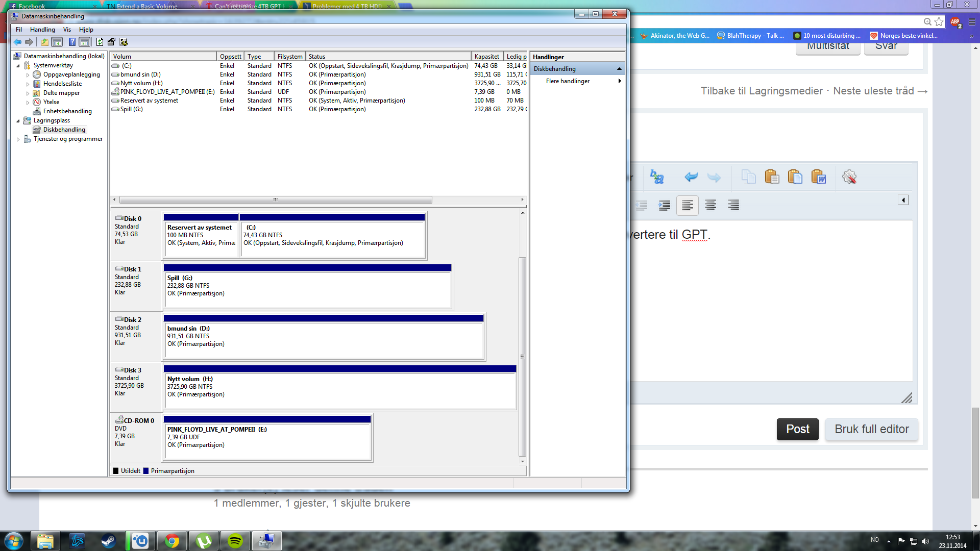Viewport: 980px width, 551px height.
Task: Collapse the Diskbehandling actions section
Action: click(619, 69)
